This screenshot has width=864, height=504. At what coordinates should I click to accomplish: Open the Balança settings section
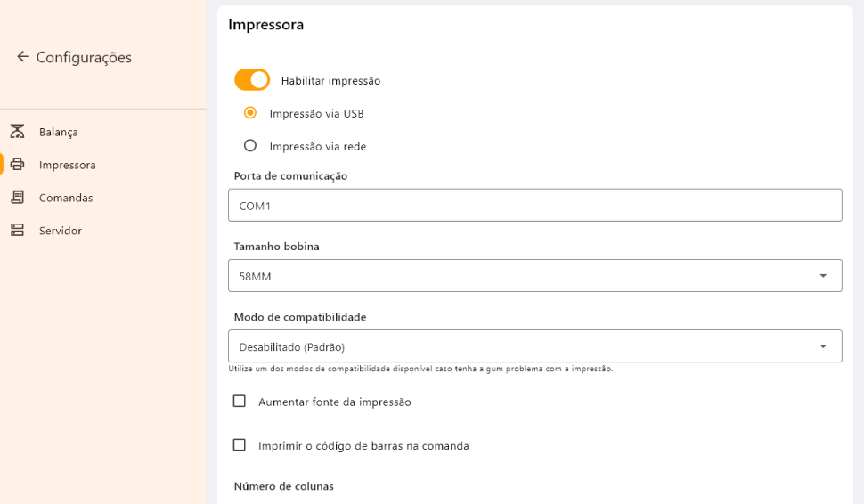coord(59,132)
